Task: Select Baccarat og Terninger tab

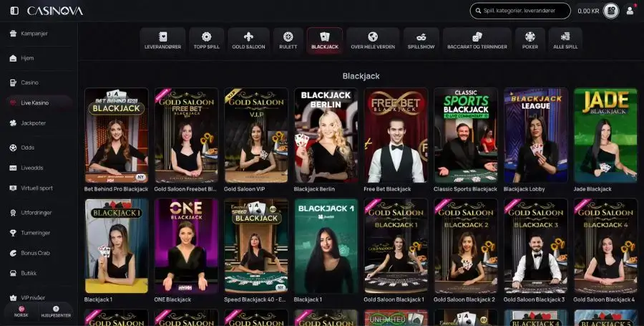Action: [477, 41]
